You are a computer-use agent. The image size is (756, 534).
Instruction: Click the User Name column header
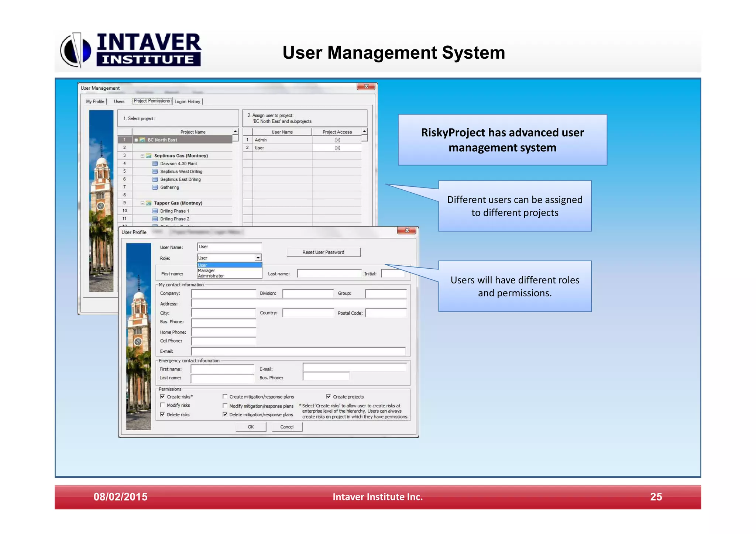point(282,132)
